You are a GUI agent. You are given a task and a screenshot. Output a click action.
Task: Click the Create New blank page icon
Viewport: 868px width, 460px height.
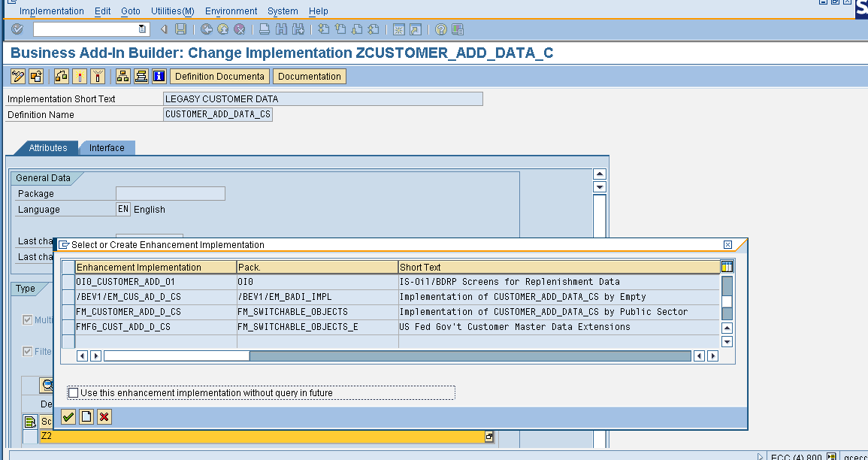(x=86, y=416)
